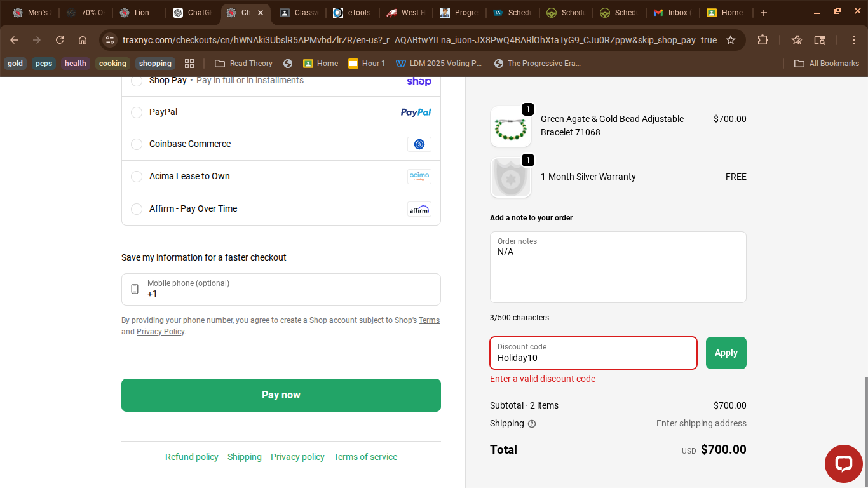Switch to the Classwork tab

(299, 13)
